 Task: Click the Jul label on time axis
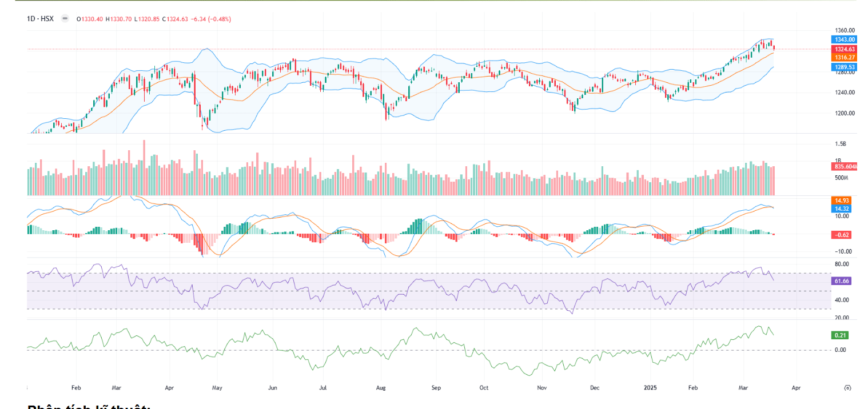(323, 388)
